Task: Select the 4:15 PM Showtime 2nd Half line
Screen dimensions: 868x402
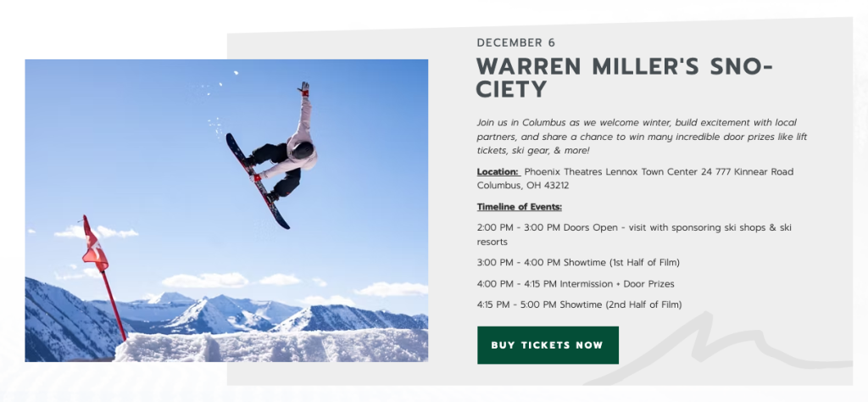Action: pos(579,304)
